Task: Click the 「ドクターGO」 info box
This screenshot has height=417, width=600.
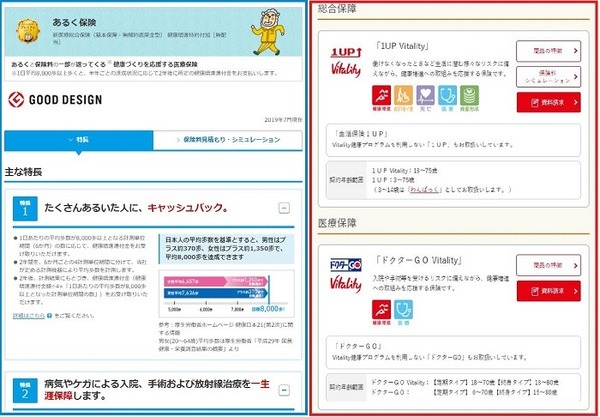Action: click(453, 352)
